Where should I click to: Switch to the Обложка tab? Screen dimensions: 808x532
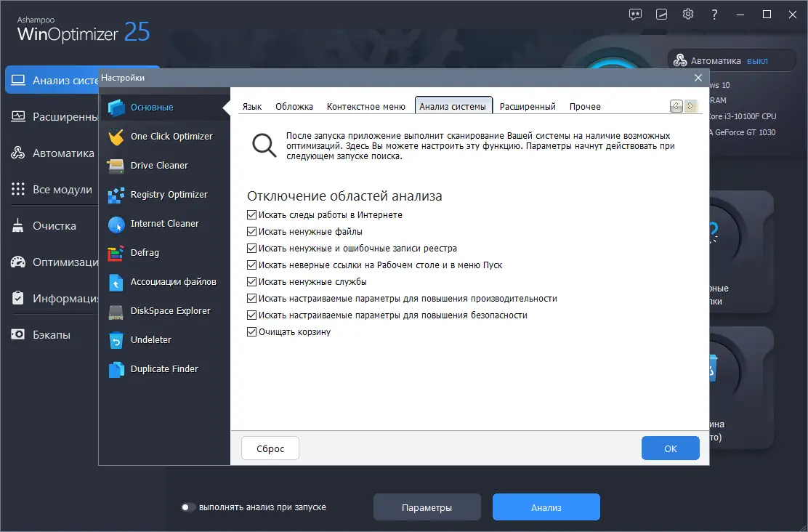294,107
